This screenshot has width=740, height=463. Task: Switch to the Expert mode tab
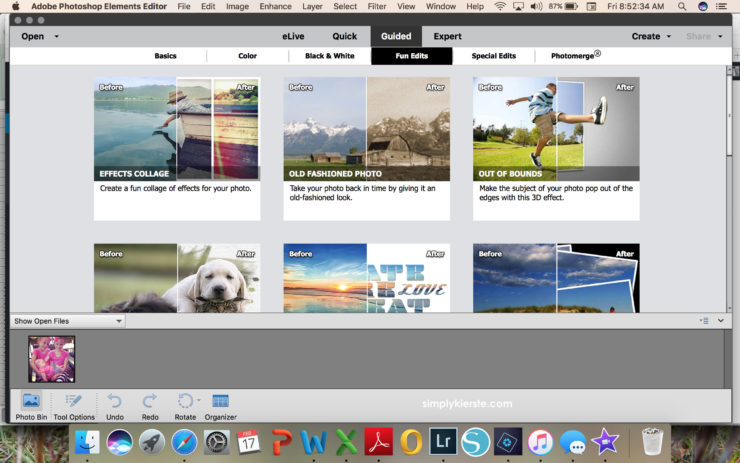click(x=447, y=36)
